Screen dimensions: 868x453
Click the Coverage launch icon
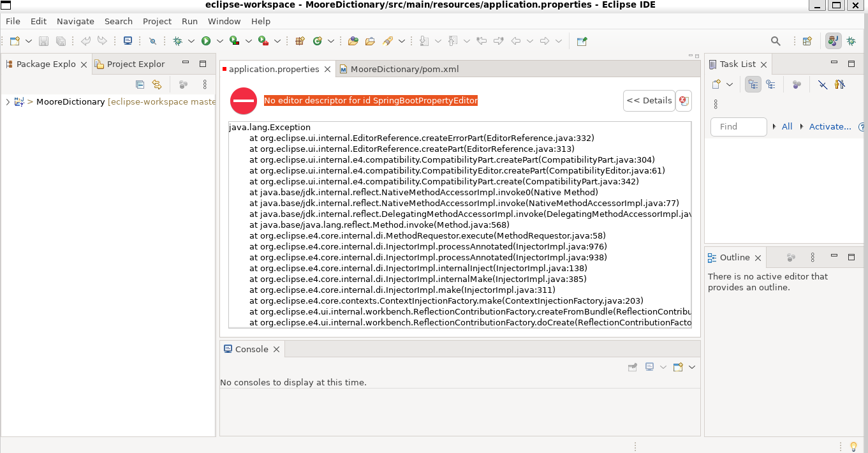click(234, 41)
